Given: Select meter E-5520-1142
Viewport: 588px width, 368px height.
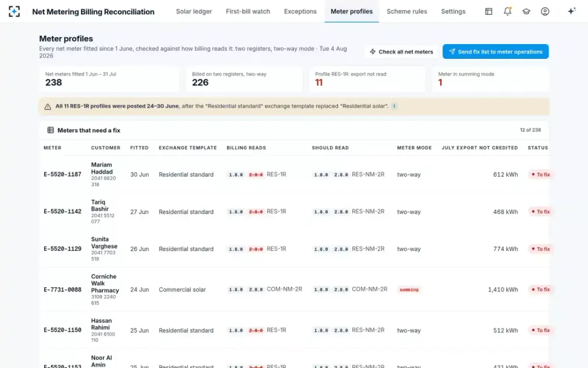Looking at the screenshot, I should [63, 212].
